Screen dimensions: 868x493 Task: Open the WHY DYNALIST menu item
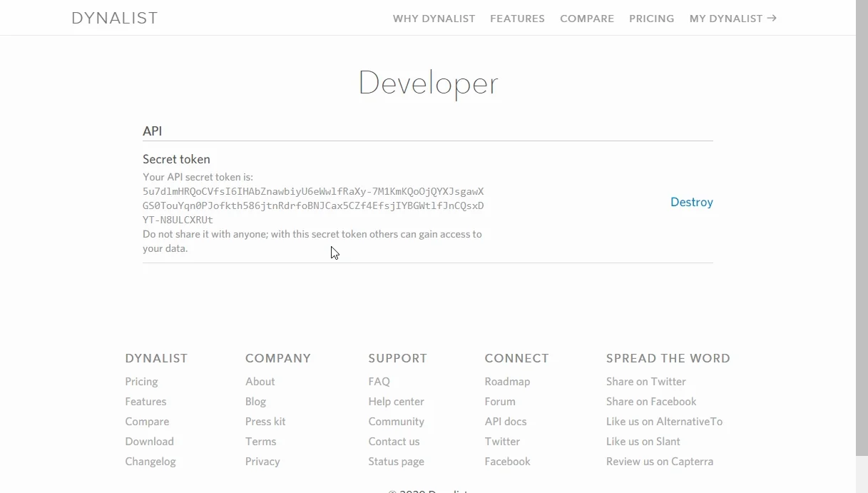[x=434, y=19]
